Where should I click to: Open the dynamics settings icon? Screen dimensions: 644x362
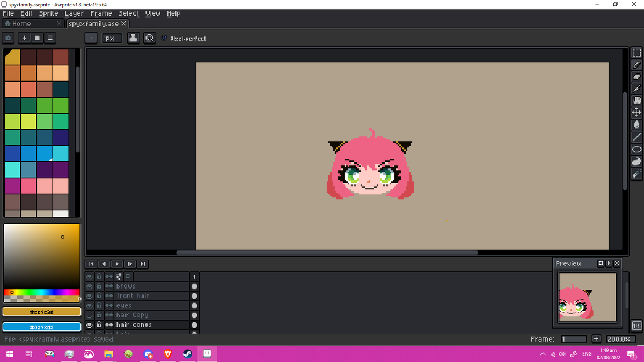point(150,38)
